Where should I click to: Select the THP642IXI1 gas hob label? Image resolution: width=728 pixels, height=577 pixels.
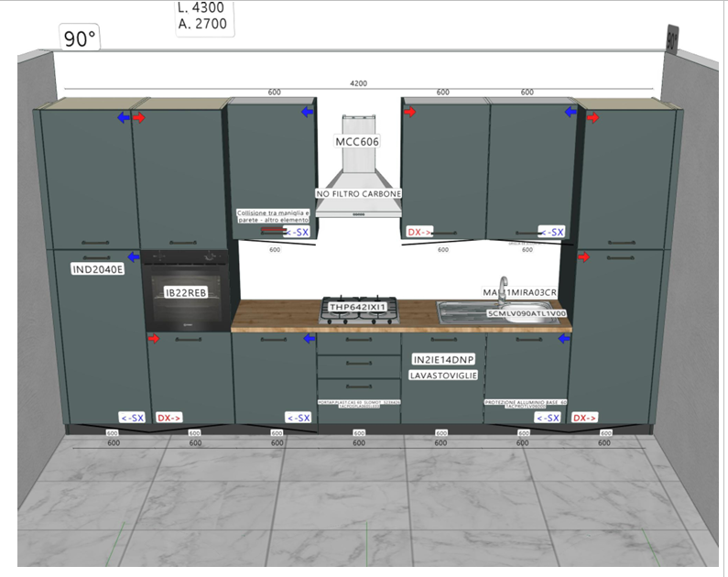click(359, 308)
